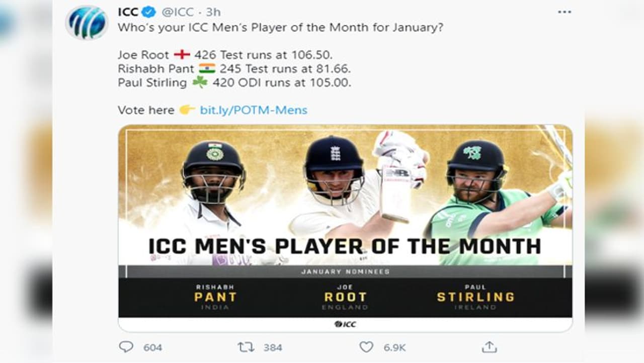
Task: Click Joe Root's name in banner
Action: pyautogui.click(x=345, y=297)
